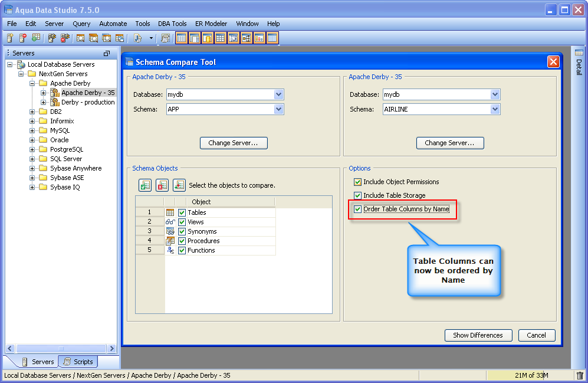The height and width of the screenshot is (383, 588).
Task: Expand the Sybase IQ folder
Action: pyautogui.click(x=32, y=187)
